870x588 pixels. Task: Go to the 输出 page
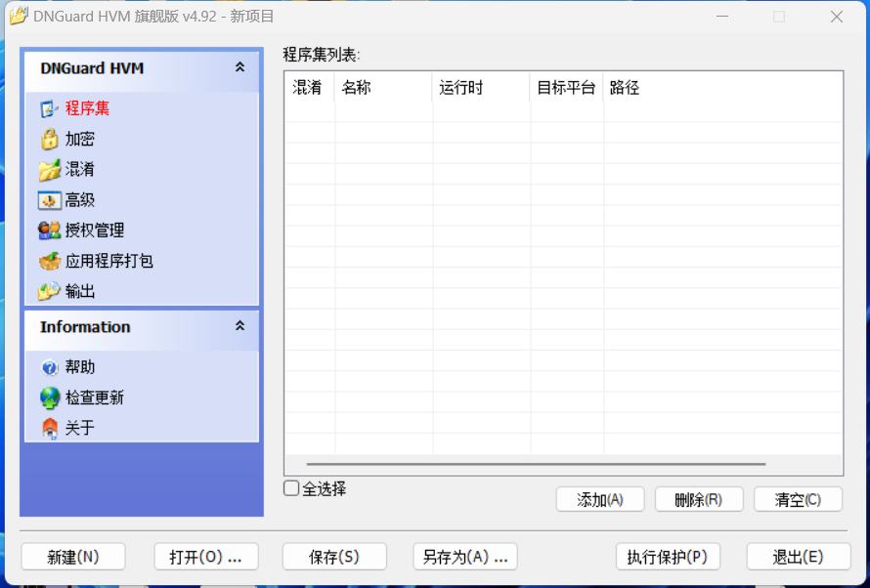[80, 291]
